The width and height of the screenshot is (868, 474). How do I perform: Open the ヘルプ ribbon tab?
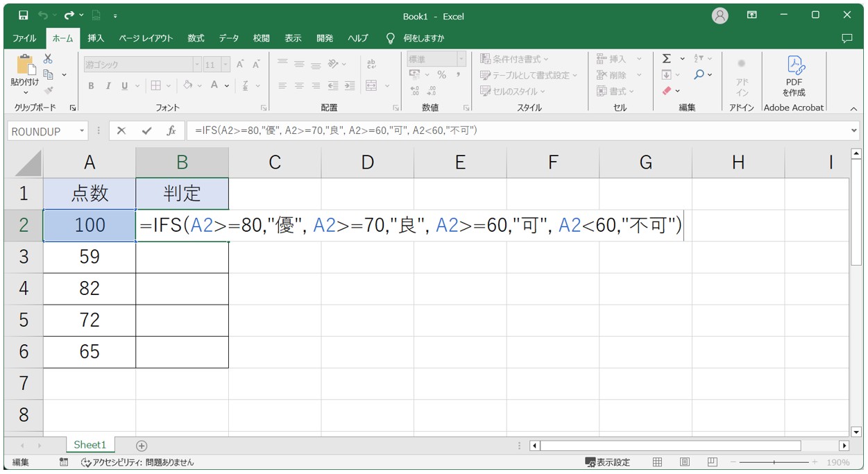[x=358, y=38]
